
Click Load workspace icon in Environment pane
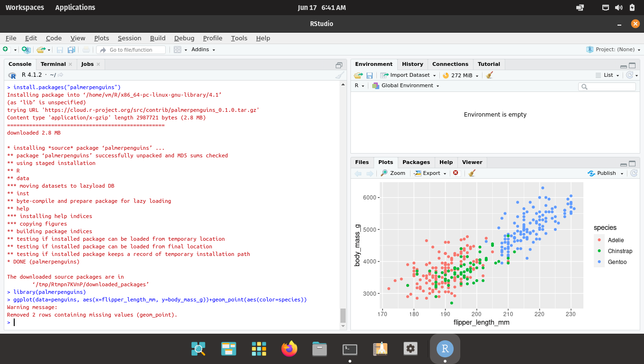[358, 75]
